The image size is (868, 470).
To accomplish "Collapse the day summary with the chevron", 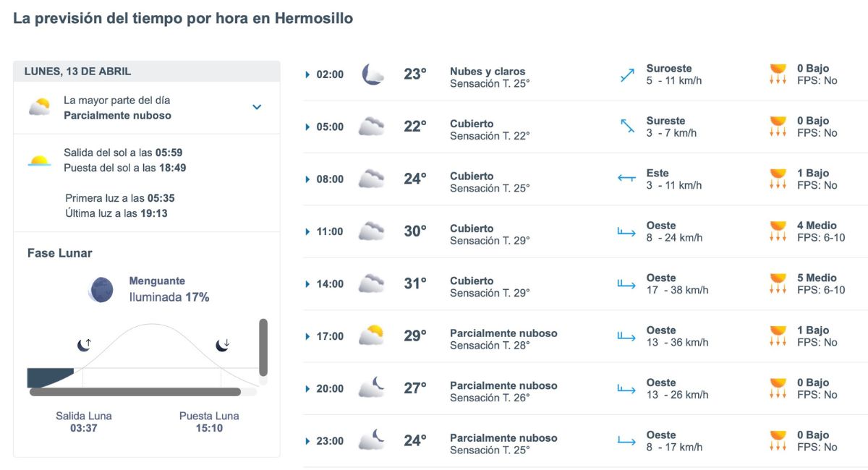I will coord(256,106).
